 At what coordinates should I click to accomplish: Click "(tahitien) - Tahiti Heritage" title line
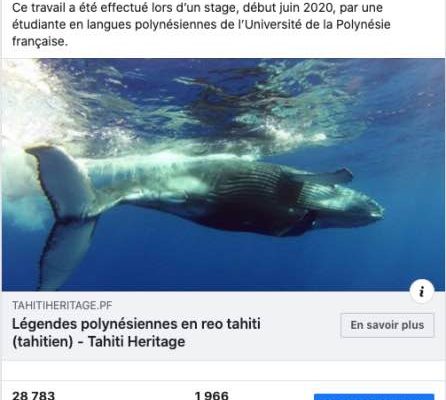click(x=99, y=342)
